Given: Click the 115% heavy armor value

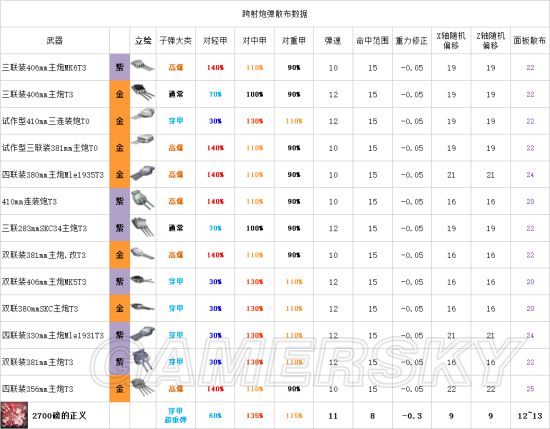Looking at the screenshot, I should 294,416.
